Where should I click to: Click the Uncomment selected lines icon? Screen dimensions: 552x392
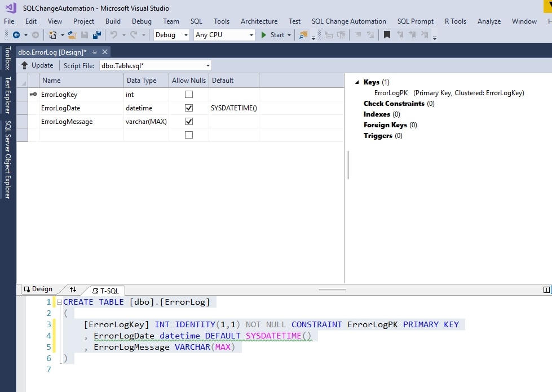point(370,35)
